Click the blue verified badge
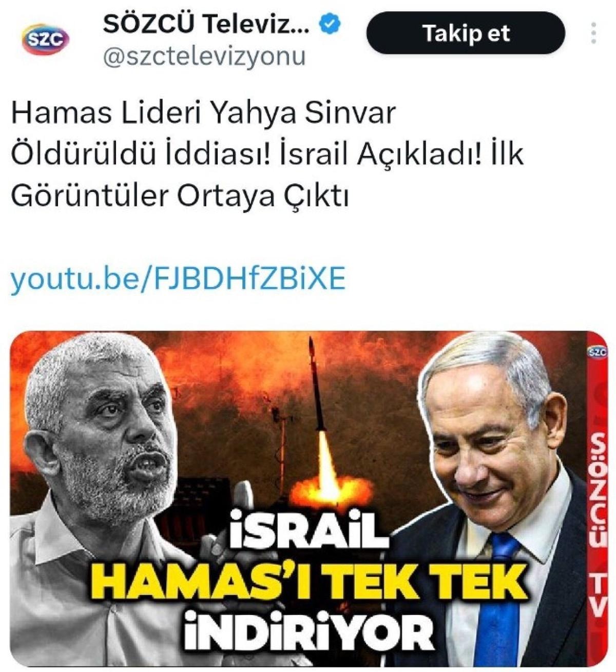 tap(330, 23)
